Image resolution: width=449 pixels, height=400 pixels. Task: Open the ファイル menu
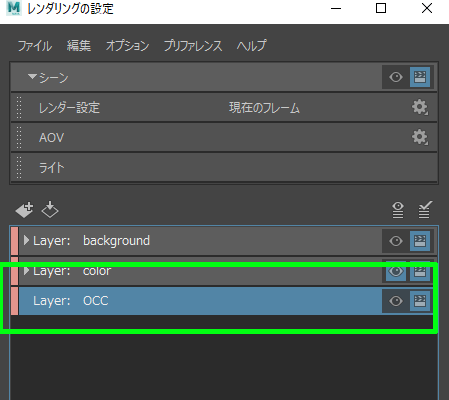tap(35, 46)
